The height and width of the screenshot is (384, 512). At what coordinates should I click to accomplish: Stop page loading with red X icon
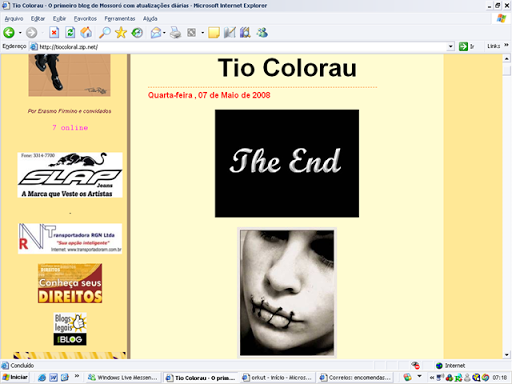coord(54,33)
